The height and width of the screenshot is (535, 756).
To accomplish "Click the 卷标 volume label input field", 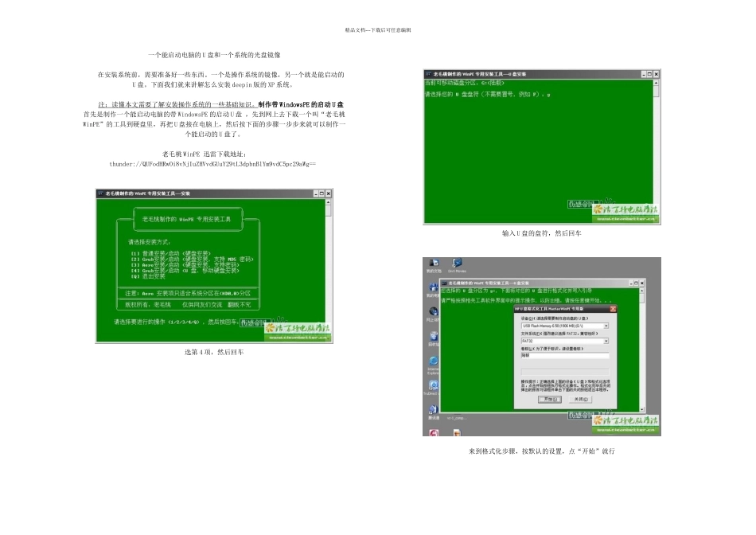I will tap(564, 356).
